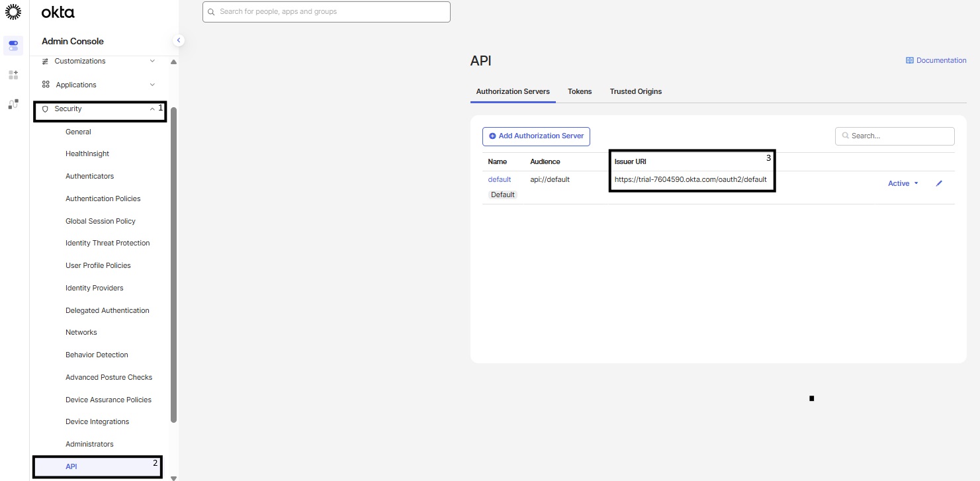Focus the people, apps and groups search
The width and height of the screenshot is (980, 481).
tap(326, 12)
